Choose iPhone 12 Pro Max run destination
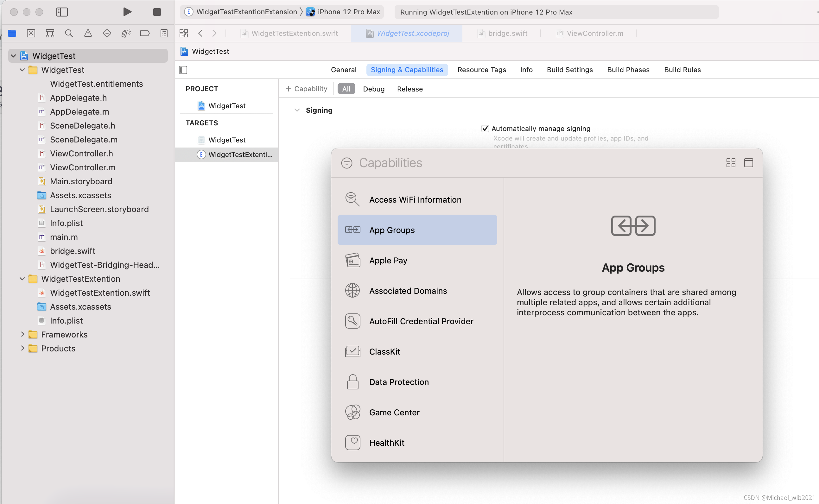819x504 pixels. (344, 12)
